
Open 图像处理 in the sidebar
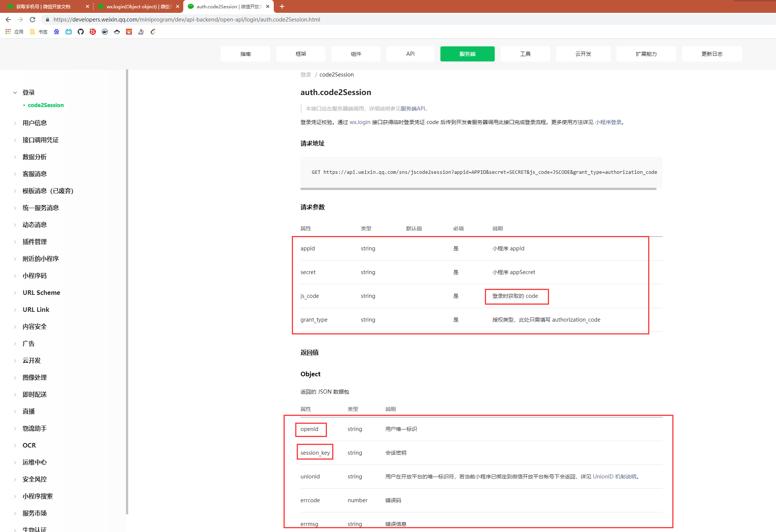pyautogui.click(x=35, y=377)
